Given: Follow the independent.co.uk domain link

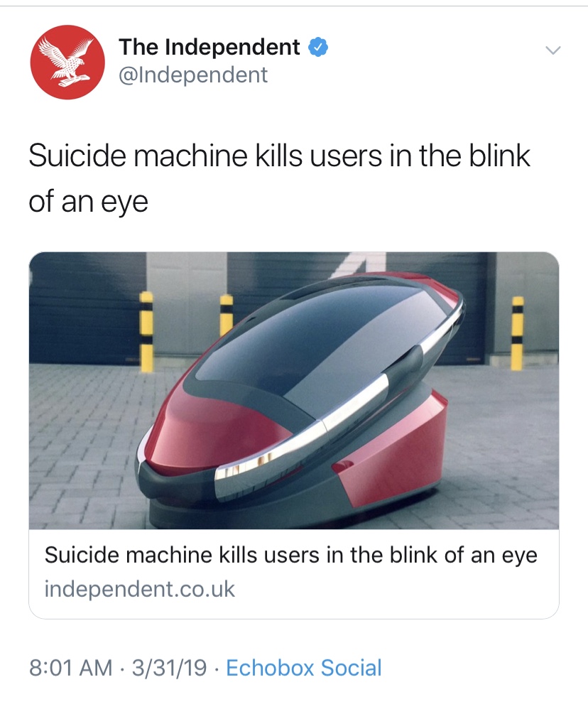Looking at the screenshot, I should tap(139, 589).
